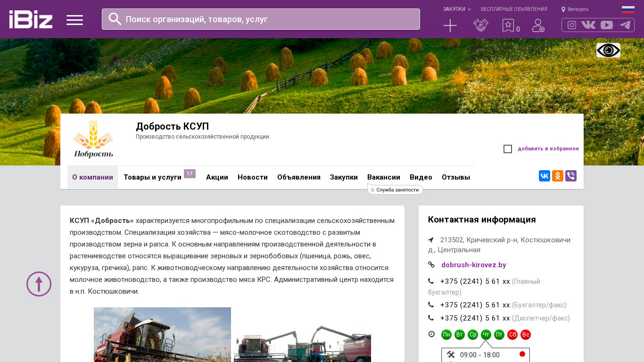
Task: Open the company Закупки tab
Action: point(344,177)
